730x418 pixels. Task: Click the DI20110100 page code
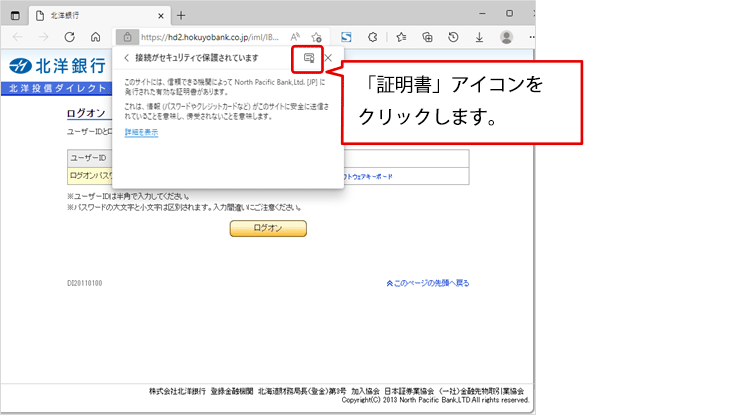pyautogui.click(x=85, y=283)
